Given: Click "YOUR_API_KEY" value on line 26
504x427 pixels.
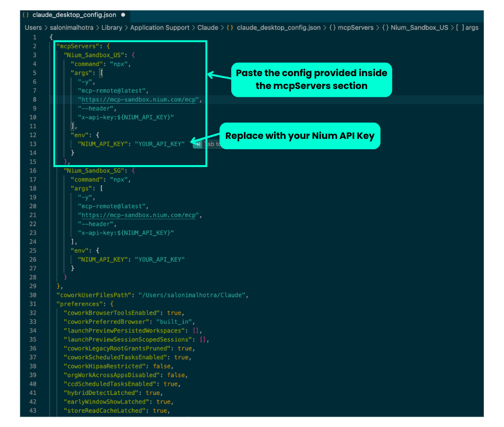Looking at the screenshot, I should 160,259.
